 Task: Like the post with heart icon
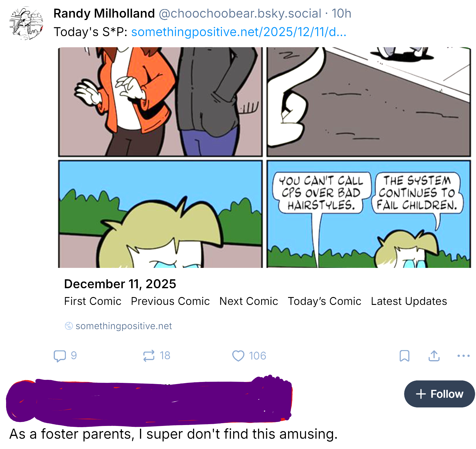pyautogui.click(x=238, y=356)
